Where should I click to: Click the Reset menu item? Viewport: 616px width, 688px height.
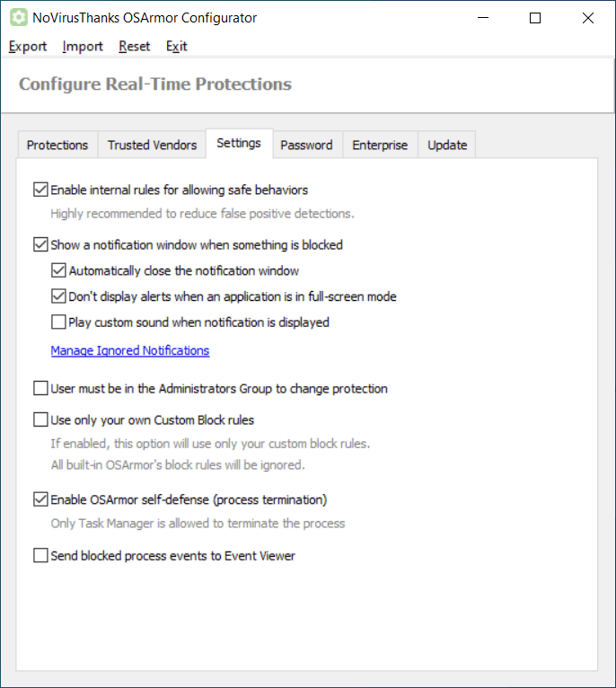click(x=135, y=47)
